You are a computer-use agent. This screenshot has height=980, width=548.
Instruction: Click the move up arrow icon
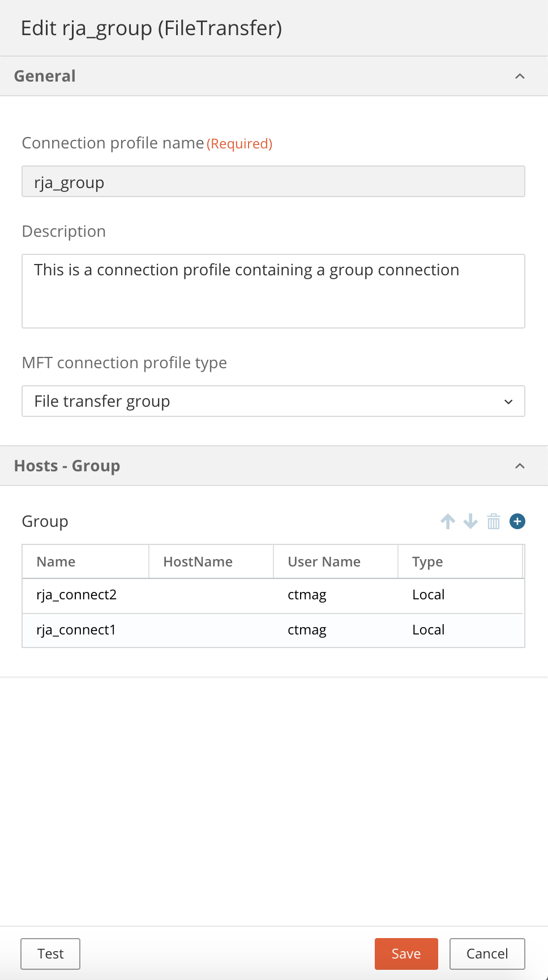pyautogui.click(x=448, y=521)
